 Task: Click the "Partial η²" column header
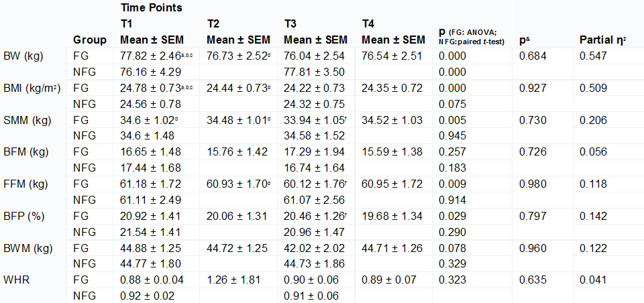coord(603,40)
